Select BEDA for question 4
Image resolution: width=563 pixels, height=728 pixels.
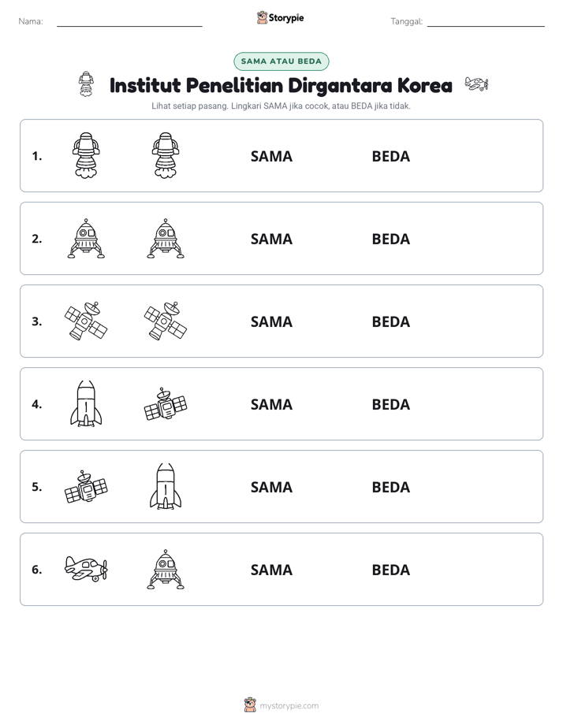390,404
